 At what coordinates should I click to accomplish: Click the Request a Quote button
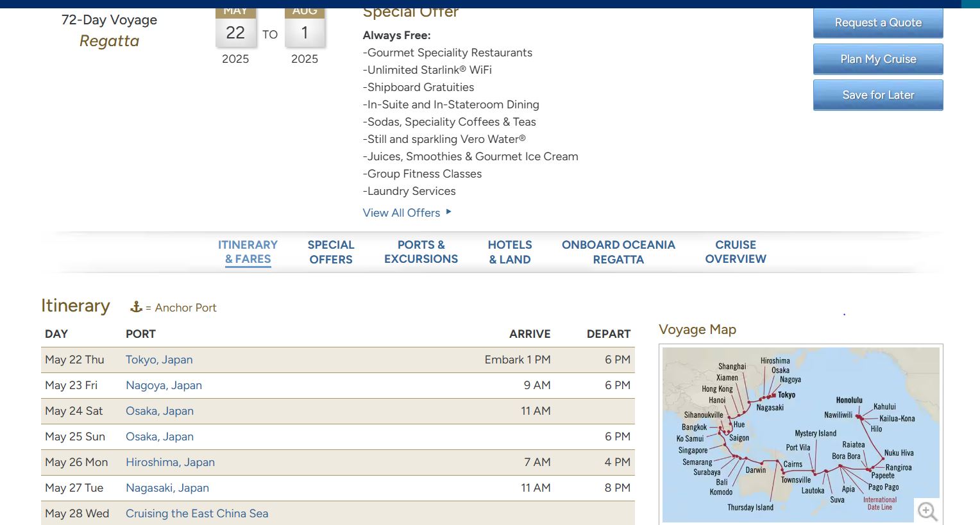(x=878, y=23)
